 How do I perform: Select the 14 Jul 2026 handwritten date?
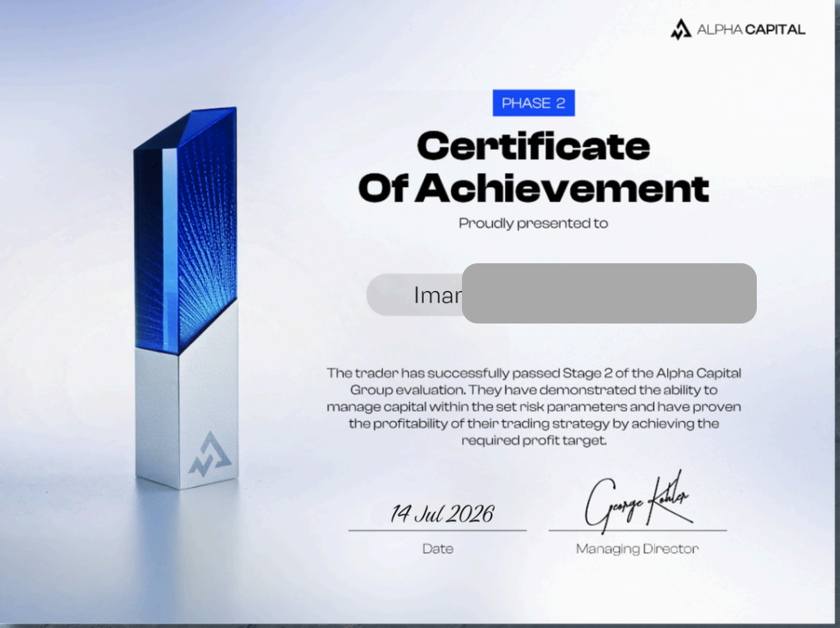442,514
